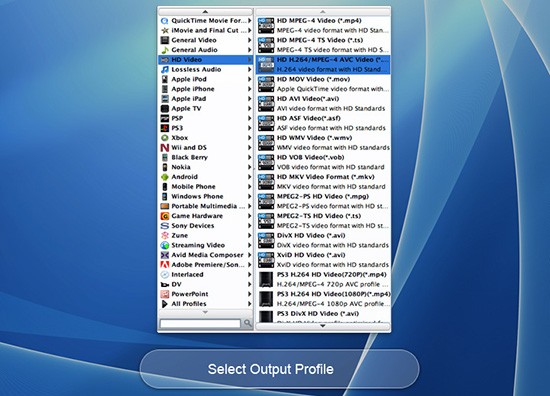The height and width of the screenshot is (396, 550).
Task: Expand the Windows Phone submenu arrow
Action: tap(250, 196)
